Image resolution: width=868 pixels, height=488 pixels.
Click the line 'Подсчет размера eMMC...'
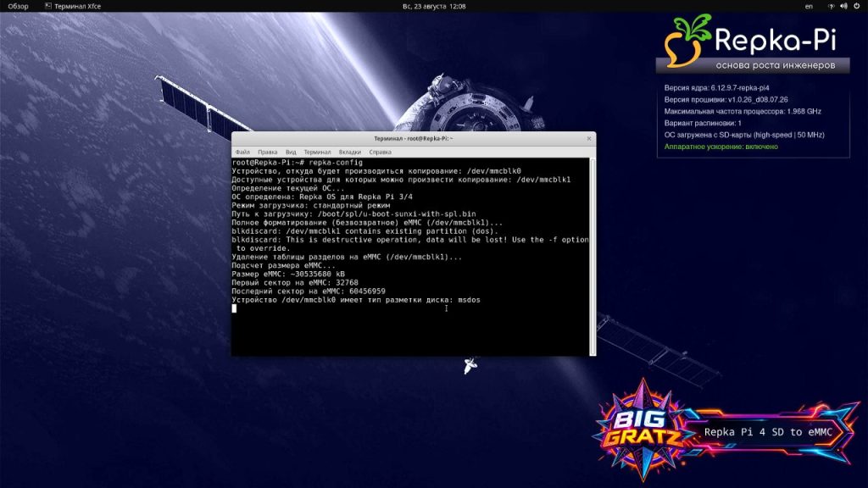[x=283, y=265]
